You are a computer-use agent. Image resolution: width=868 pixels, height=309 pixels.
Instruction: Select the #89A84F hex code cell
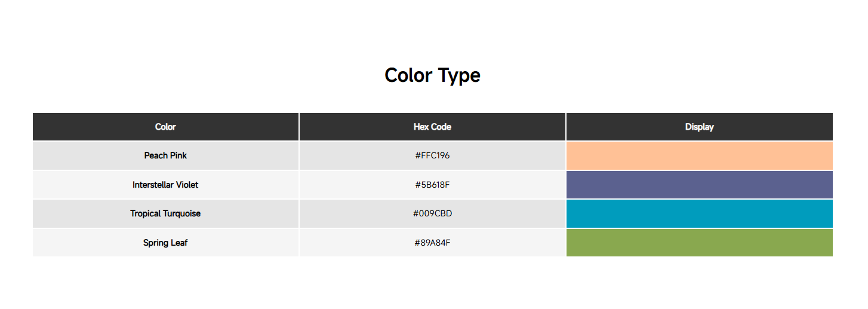[432, 243]
